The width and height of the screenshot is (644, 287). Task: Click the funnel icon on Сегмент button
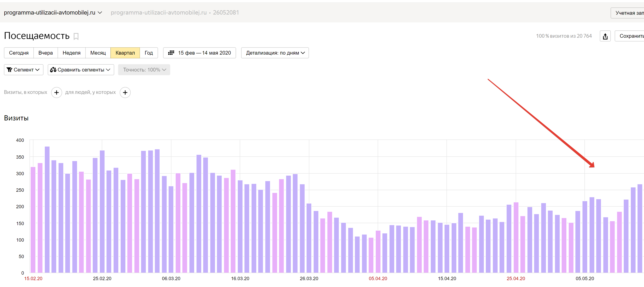tap(9, 70)
